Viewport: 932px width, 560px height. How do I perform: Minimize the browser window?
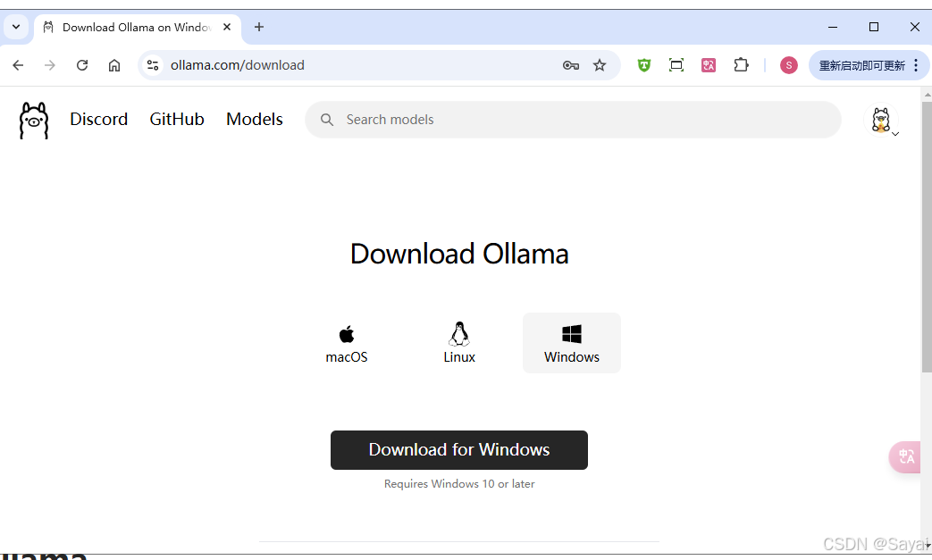tap(833, 27)
